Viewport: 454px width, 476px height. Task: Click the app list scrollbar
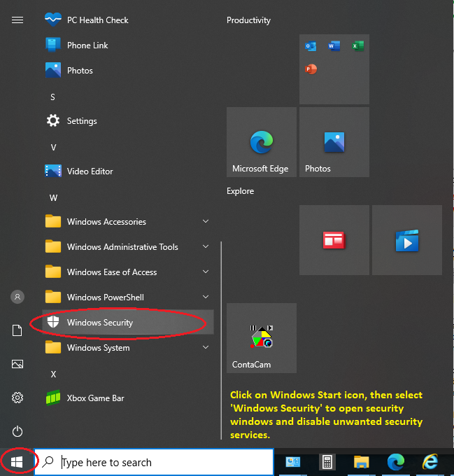(x=221, y=340)
